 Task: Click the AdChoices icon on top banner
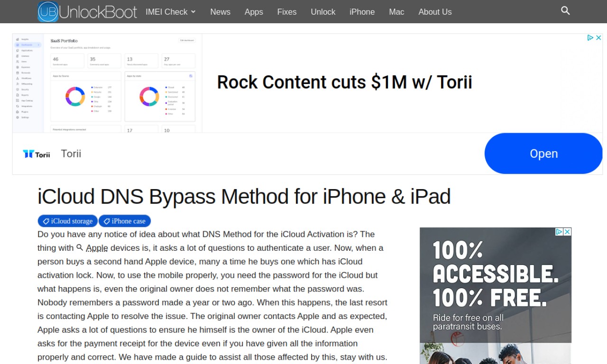click(590, 37)
